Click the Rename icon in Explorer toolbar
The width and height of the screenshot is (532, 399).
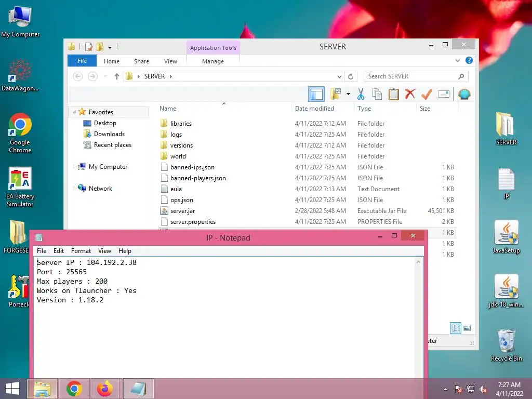point(444,94)
